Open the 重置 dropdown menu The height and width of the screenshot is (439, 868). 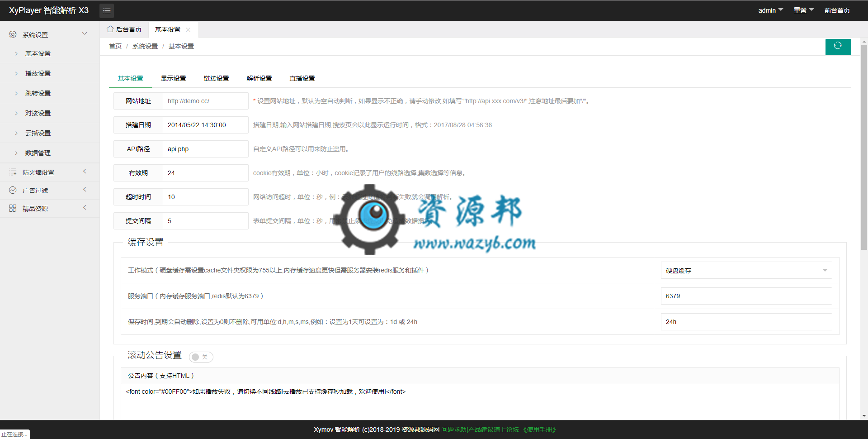[804, 10]
